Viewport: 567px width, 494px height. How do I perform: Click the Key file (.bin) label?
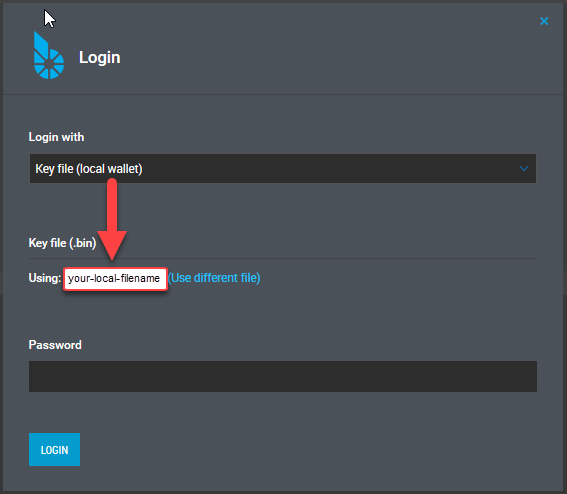tap(62, 243)
